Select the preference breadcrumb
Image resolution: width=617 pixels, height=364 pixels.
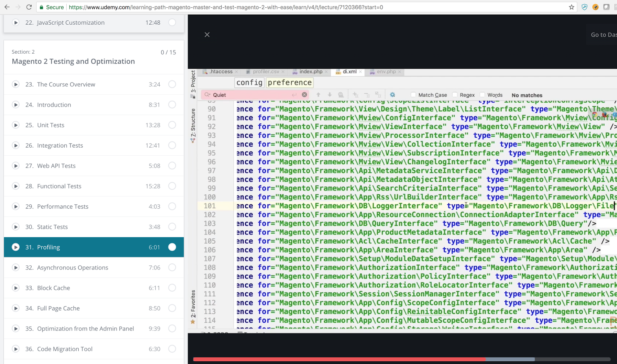click(x=290, y=83)
